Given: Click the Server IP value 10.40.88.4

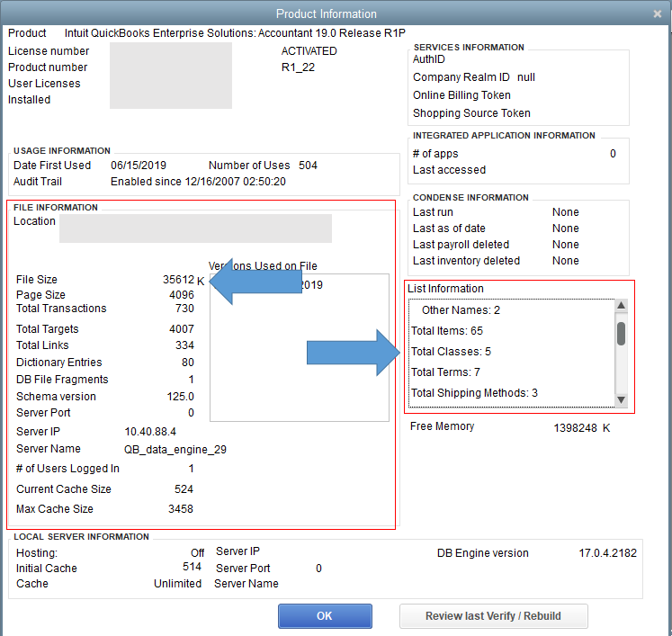Looking at the screenshot, I should 150,432.
